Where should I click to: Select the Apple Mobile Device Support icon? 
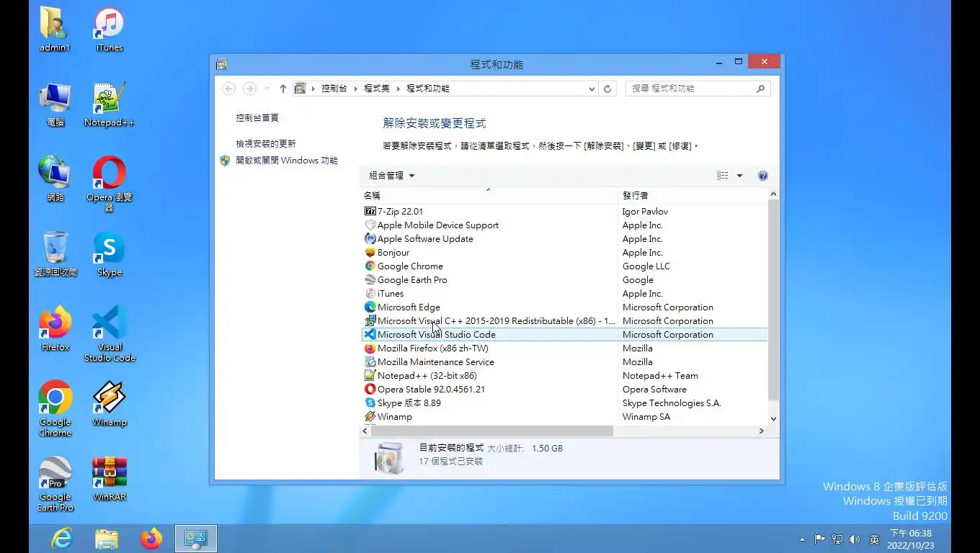pyautogui.click(x=370, y=225)
